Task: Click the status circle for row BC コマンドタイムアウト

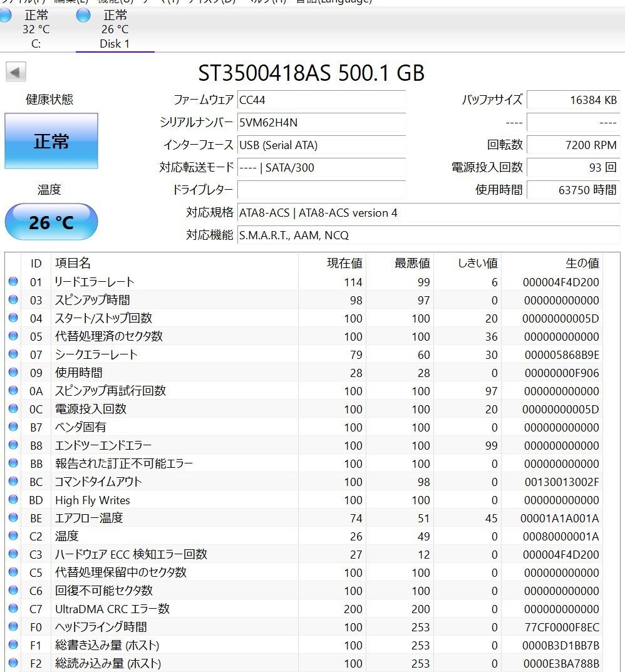Action: [13, 481]
